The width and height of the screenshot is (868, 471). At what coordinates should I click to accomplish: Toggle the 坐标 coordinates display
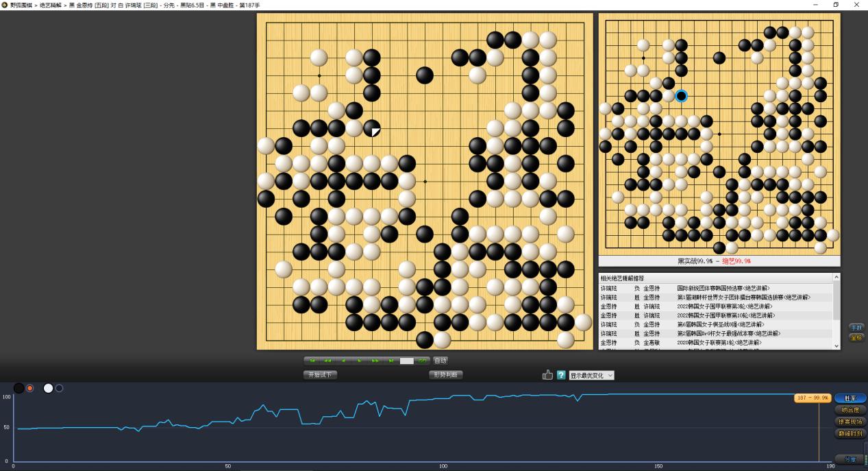click(856, 337)
